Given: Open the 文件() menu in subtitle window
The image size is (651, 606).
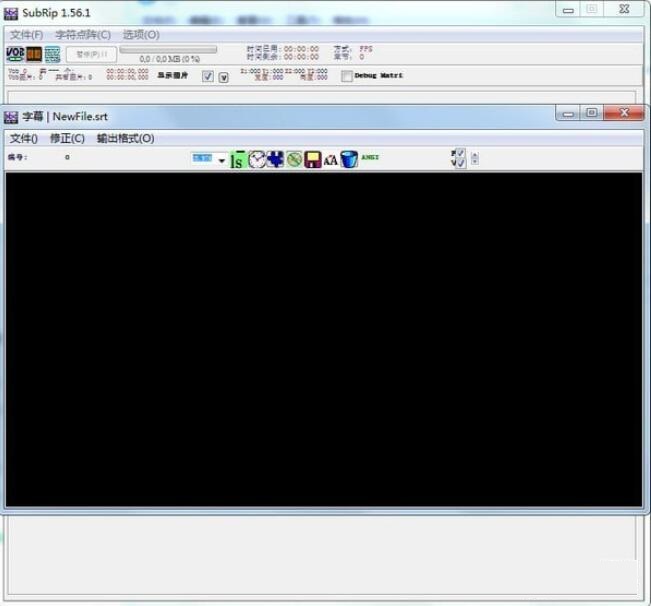Looking at the screenshot, I should pos(24,139).
